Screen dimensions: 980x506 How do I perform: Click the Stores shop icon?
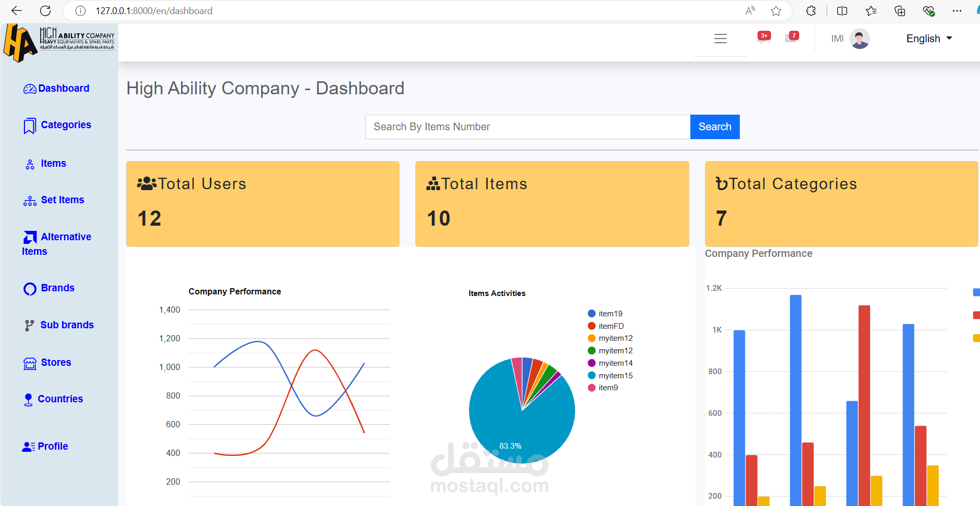coord(30,363)
